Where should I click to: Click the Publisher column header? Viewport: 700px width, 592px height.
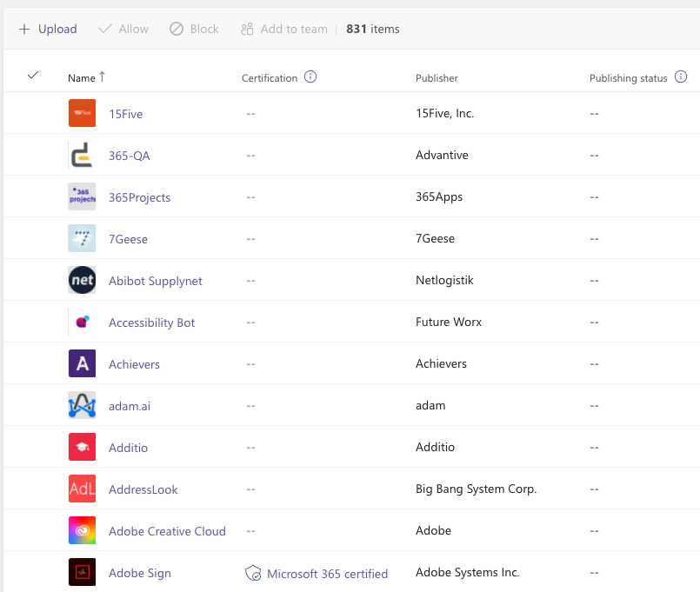(x=437, y=78)
